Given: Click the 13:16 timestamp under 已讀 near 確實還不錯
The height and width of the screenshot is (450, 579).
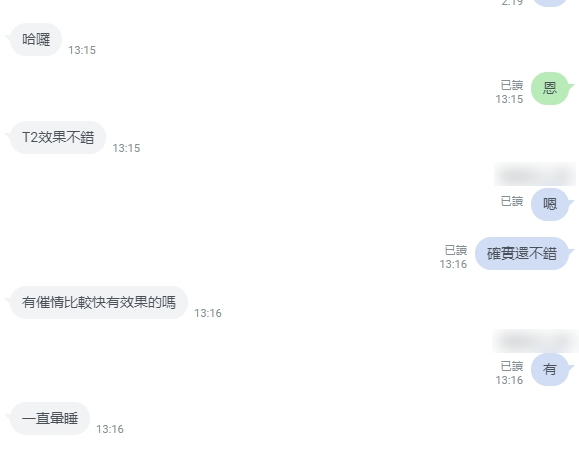Looking at the screenshot, I should [x=453, y=264].
